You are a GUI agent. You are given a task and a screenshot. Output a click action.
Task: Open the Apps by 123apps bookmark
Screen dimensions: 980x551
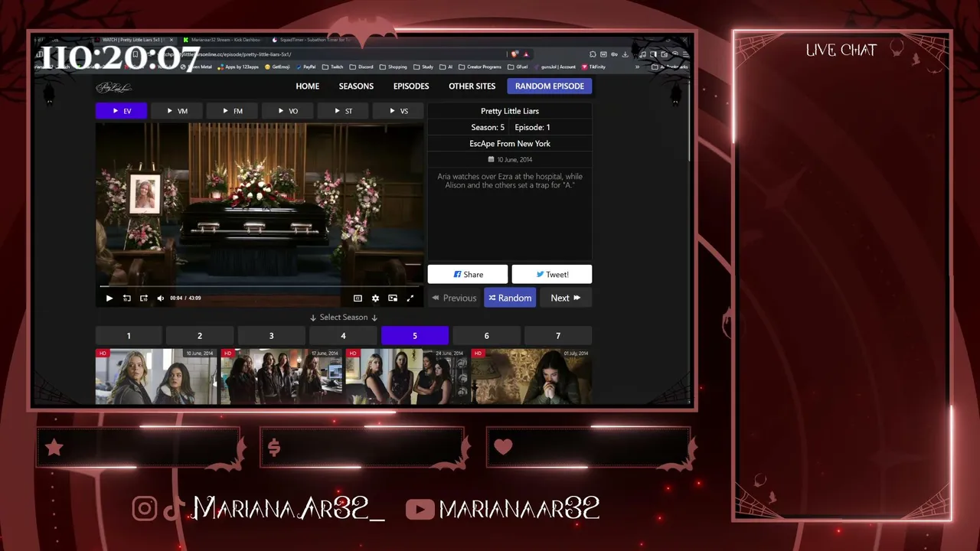click(x=239, y=67)
